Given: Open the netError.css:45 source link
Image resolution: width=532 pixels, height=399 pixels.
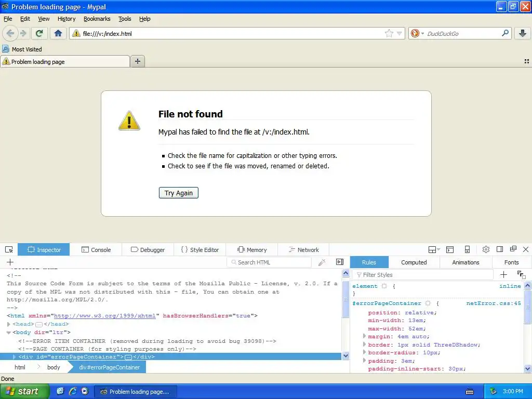Looking at the screenshot, I should (494, 303).
